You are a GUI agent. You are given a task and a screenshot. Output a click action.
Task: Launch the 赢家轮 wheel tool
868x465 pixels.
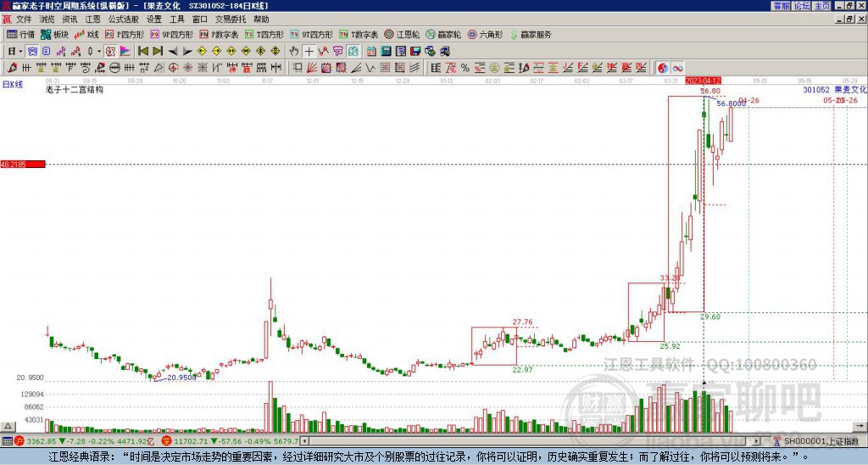pos(443,34)
